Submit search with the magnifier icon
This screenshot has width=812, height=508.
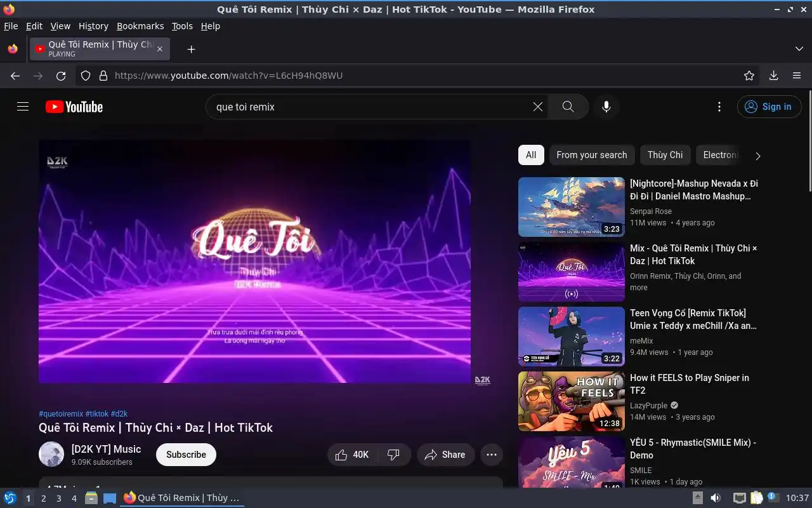[568, 107]
